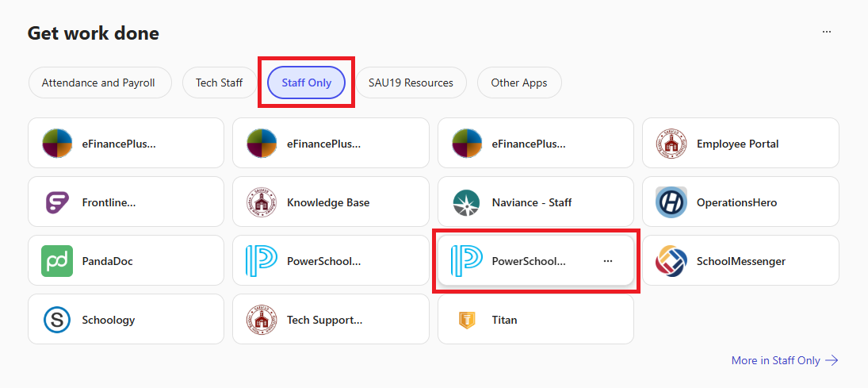
Task: Click the SchoolMessenger logo icon
Action: point(671,261)
